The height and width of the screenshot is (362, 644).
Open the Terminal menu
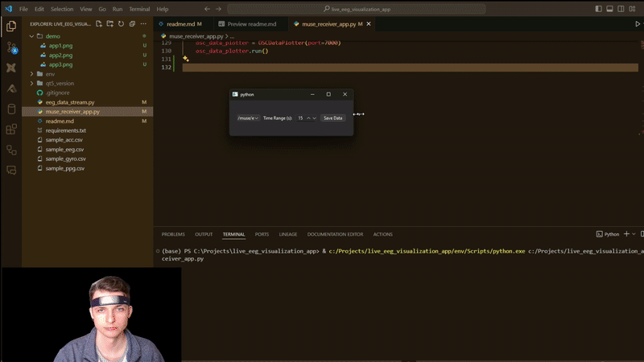[140, 8]
